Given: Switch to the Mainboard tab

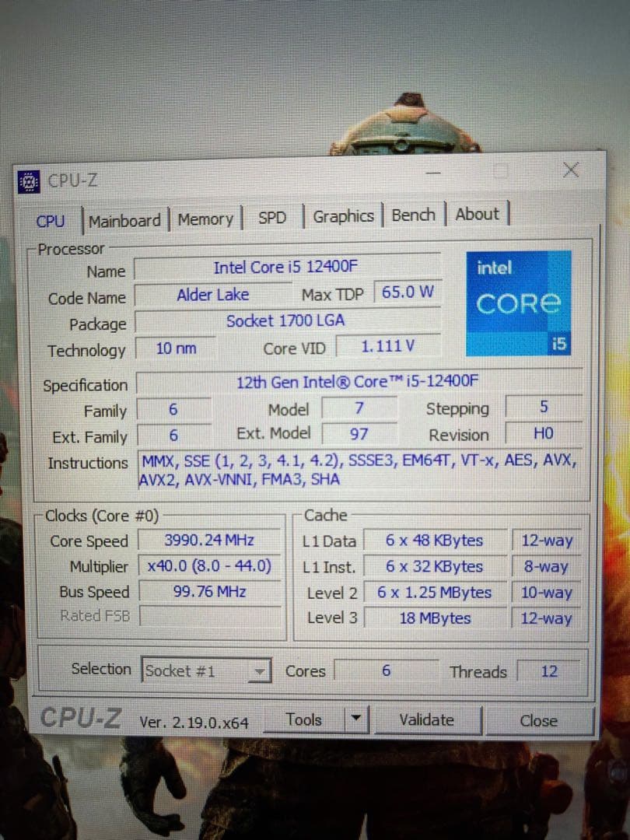Looking at the screenshot, I should tap(124, 220).
